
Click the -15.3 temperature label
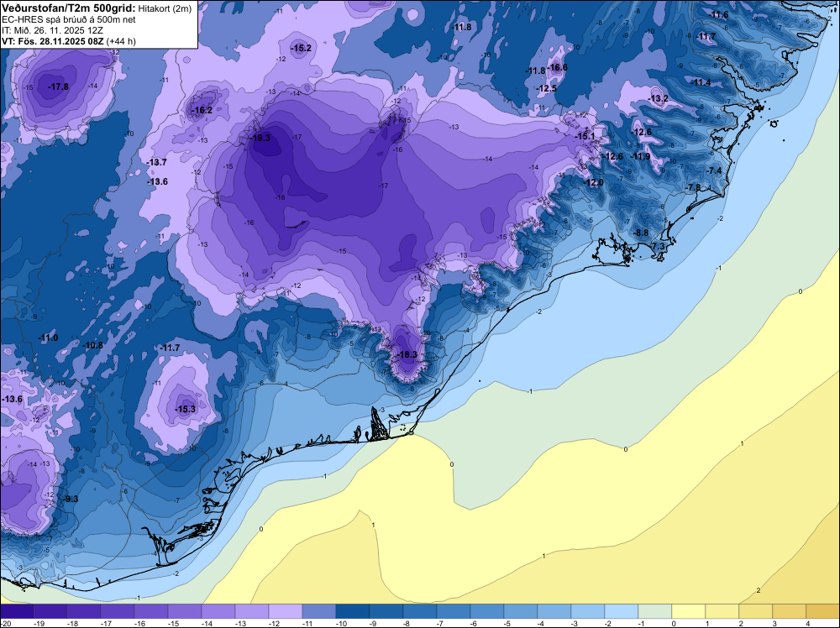pos(186,409)
